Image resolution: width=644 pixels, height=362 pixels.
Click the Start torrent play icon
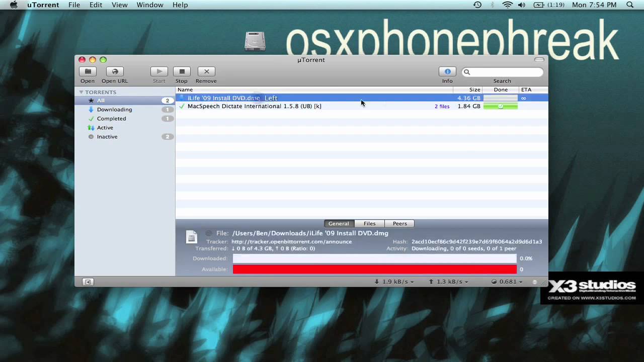(x=159, y=71)
